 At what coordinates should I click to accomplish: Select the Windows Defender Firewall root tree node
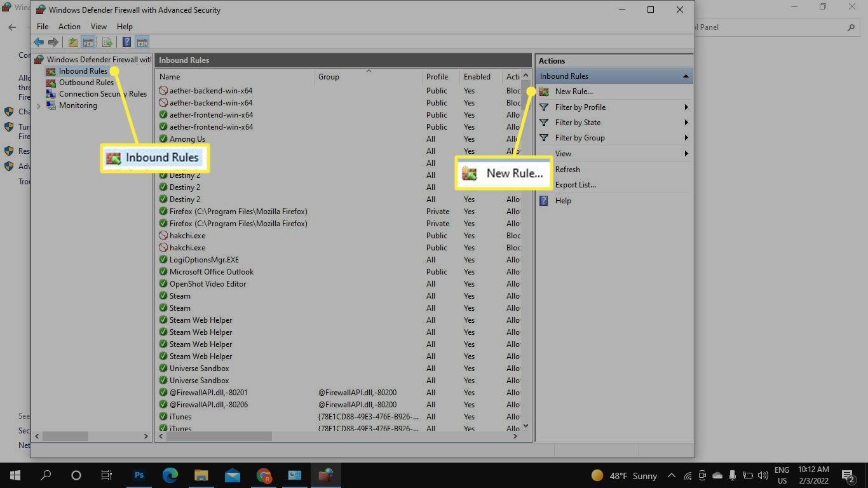coord(93,59)
